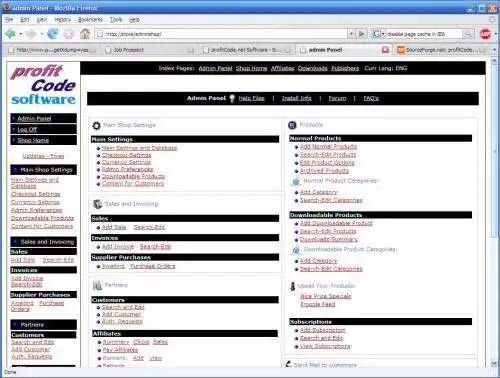Click the Products section round icon
This screenshot has width=500, height=378.
[292, 125]
